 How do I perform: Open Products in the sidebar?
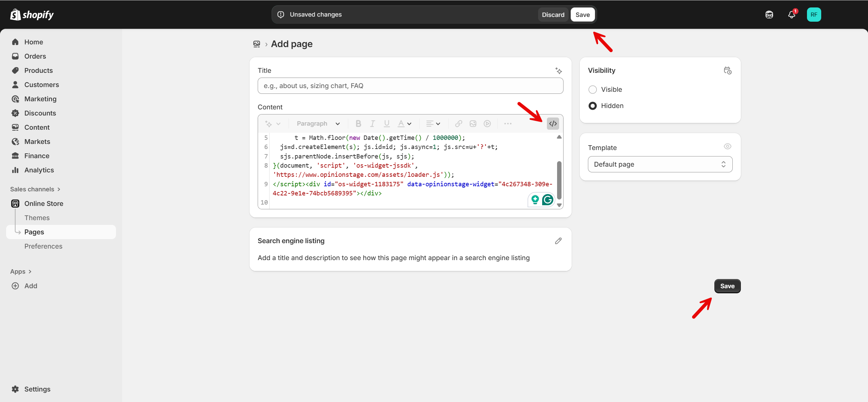click(x=61, y=70)
